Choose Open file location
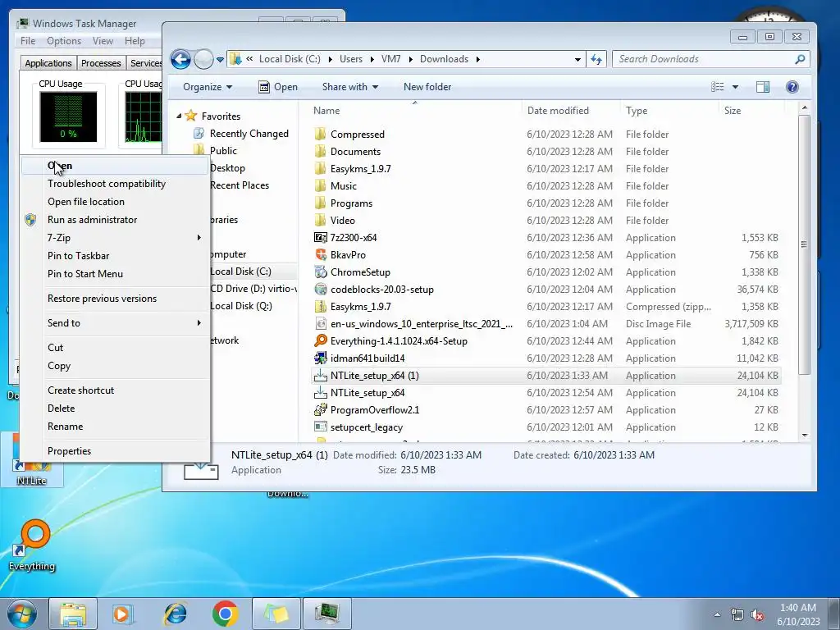Screen dimensions: 840x630 pyautogui.click(x=115, y=202)
